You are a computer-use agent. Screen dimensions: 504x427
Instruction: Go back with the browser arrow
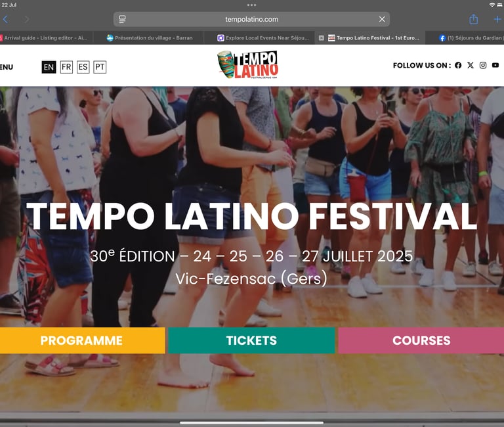point(5,19)
